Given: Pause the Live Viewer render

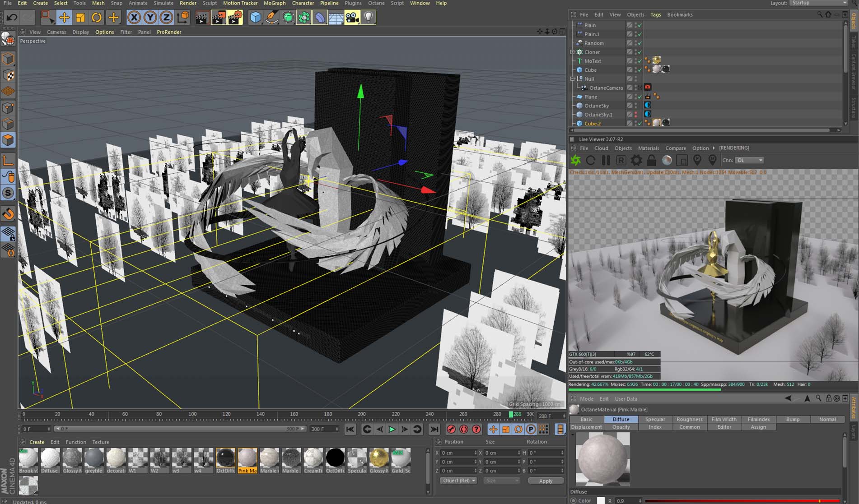Looking at the screenshot, I should 606,160.
